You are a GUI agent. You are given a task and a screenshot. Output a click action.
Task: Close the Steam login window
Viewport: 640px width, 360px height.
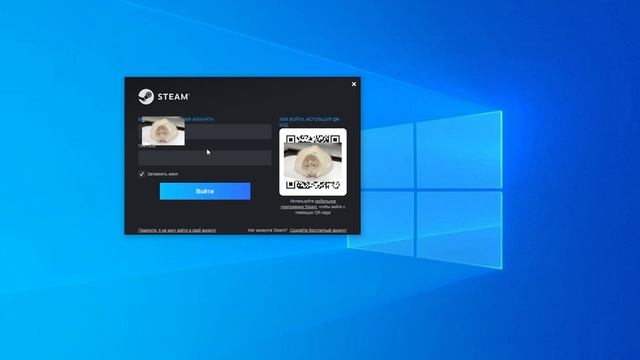click(x=354, y=84)
